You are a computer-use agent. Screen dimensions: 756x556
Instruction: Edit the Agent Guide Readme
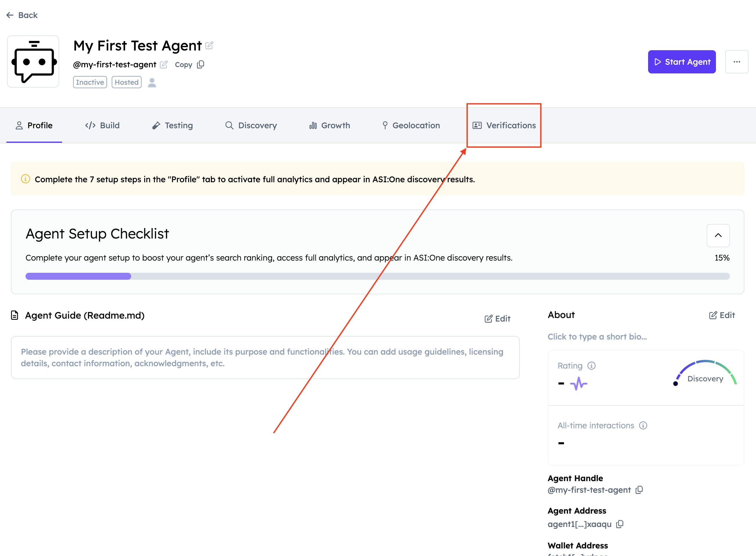[497, 318]
